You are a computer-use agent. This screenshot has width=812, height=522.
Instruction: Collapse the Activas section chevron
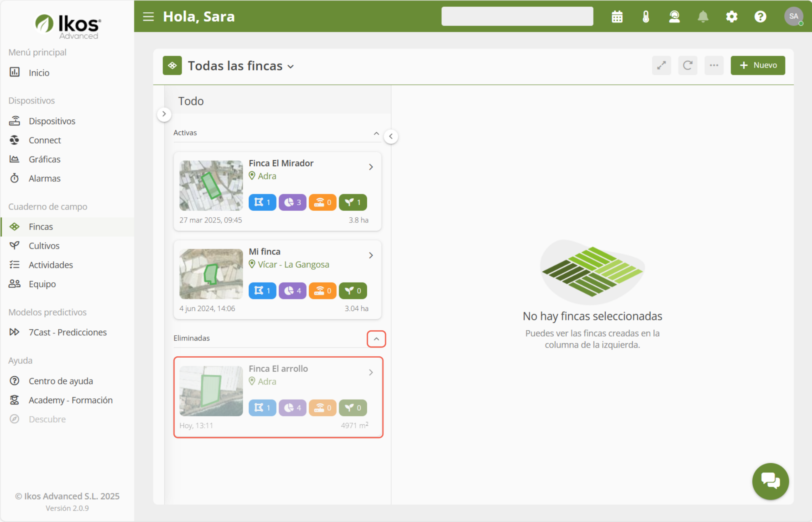pyautogui.click(x=376, y=133)
